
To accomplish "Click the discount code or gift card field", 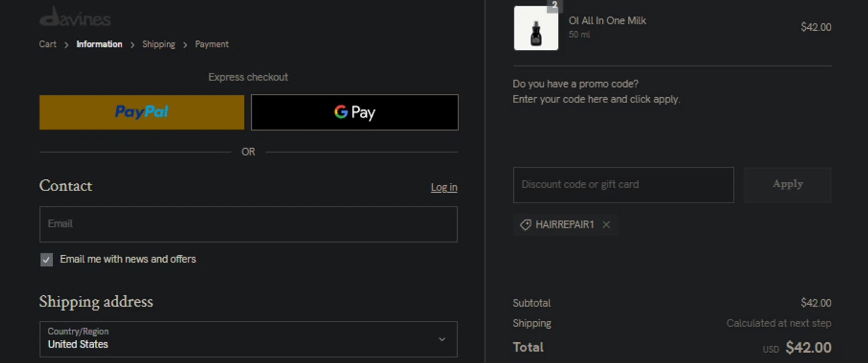I will pos(623,185).
